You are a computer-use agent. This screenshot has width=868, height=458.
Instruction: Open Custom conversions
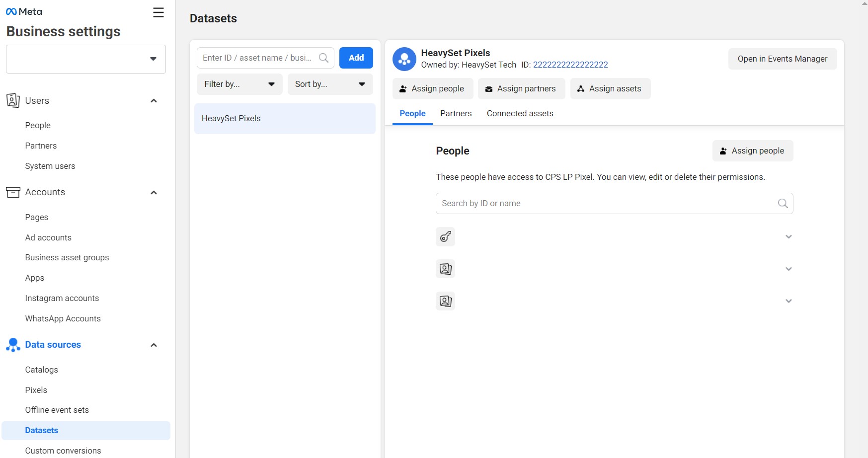pos(63,451)
